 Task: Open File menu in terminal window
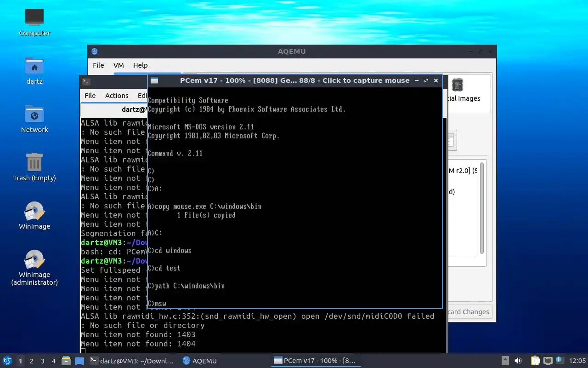90,96
